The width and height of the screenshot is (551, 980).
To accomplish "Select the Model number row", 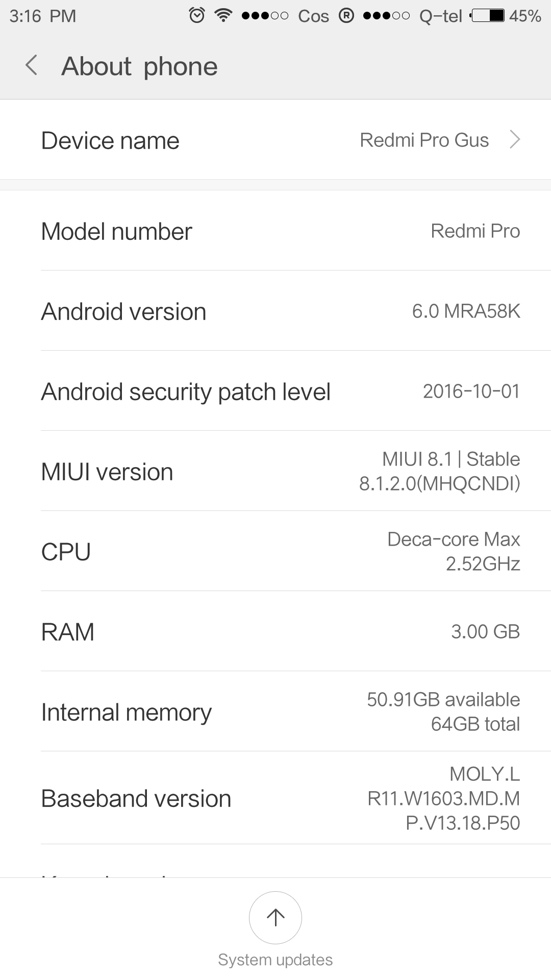I will pos(275,231).
